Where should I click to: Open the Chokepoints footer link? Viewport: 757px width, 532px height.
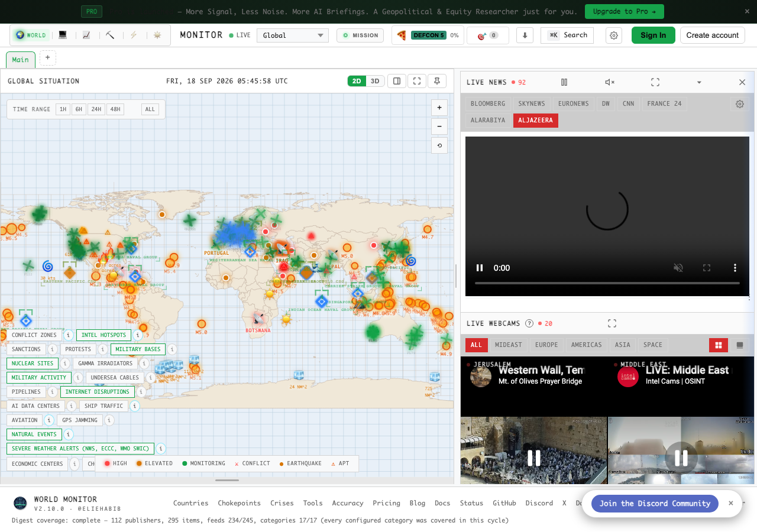tap(239, 503)
